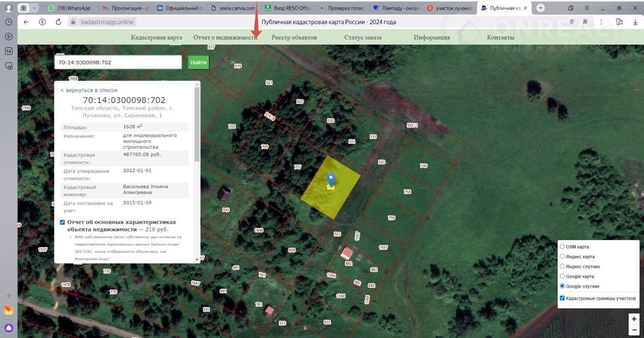Viewport: 644px width, 338px height.
Task: Open Alice assistant icon in sidebar
Action: 9,328
